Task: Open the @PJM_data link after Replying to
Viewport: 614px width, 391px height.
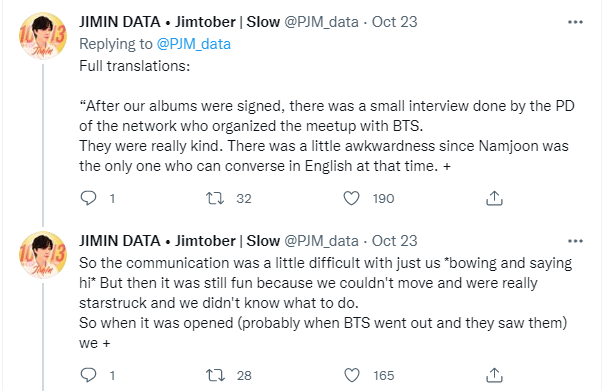Action: click(193, 44)
